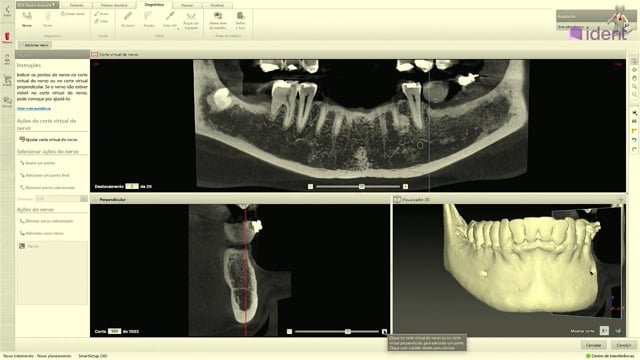Click the blue undo arrow icon

pos(634,140)
